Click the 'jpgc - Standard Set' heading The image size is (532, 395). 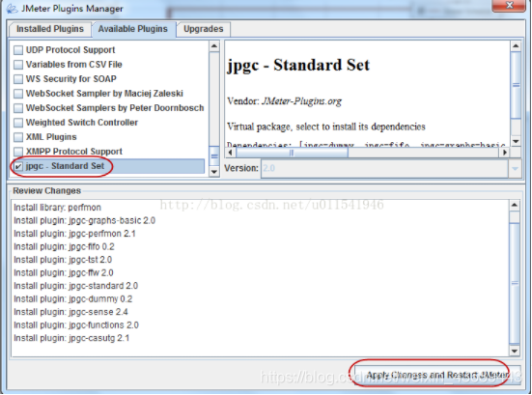(x=298, y=65)
